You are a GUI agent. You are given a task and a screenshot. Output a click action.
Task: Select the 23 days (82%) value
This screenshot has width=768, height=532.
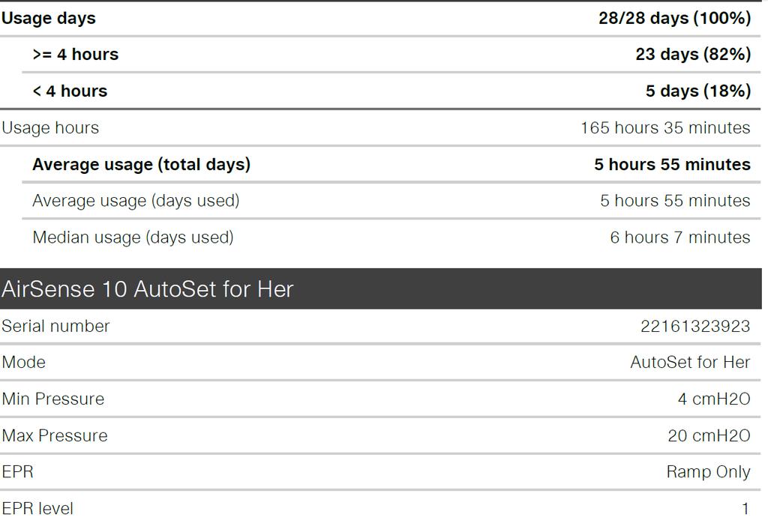click(693, 55)
